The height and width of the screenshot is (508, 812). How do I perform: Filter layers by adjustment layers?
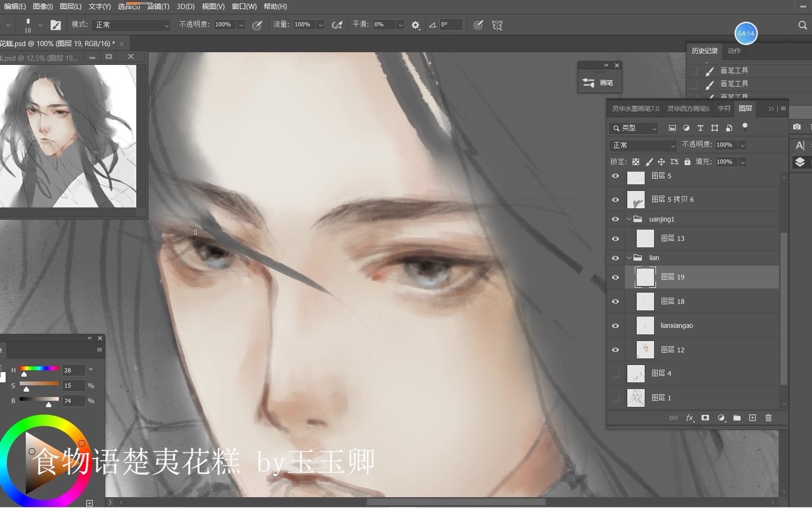[687, 128]
